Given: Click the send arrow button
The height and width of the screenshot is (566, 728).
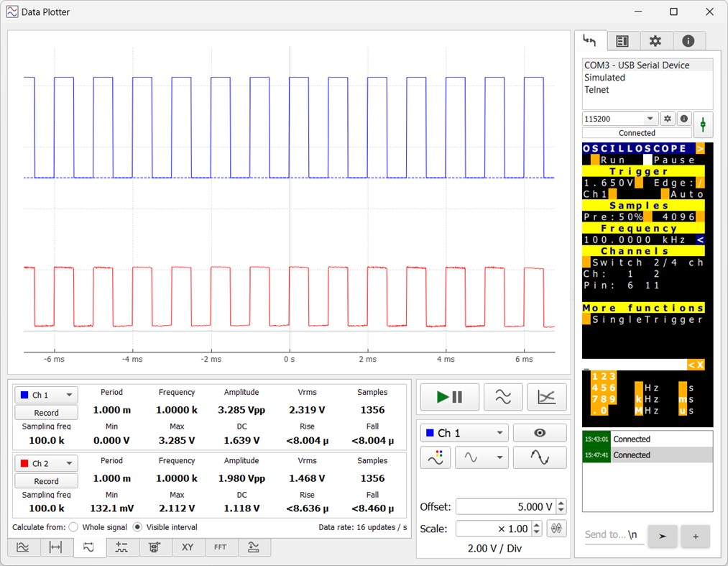Looking at the screenshot, I should 662,536.
